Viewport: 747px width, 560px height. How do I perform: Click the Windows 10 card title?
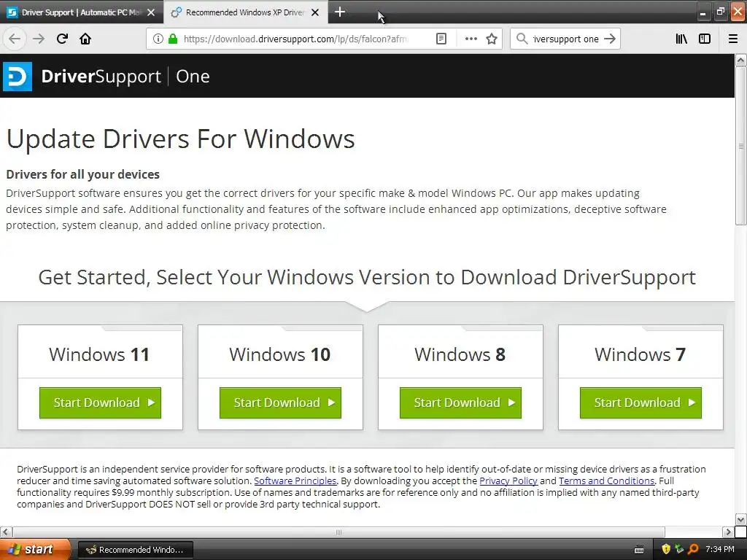pyautogui.click(x=279, y=354)
